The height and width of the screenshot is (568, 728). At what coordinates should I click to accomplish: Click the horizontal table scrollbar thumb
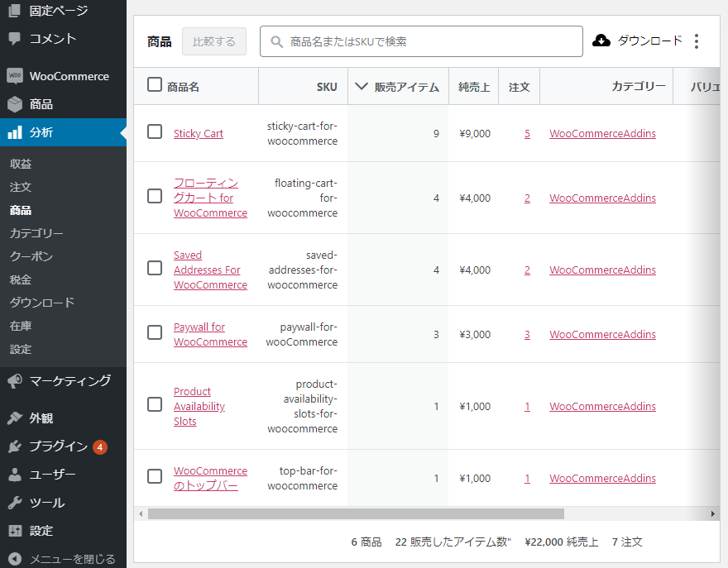tap(356, 513)
